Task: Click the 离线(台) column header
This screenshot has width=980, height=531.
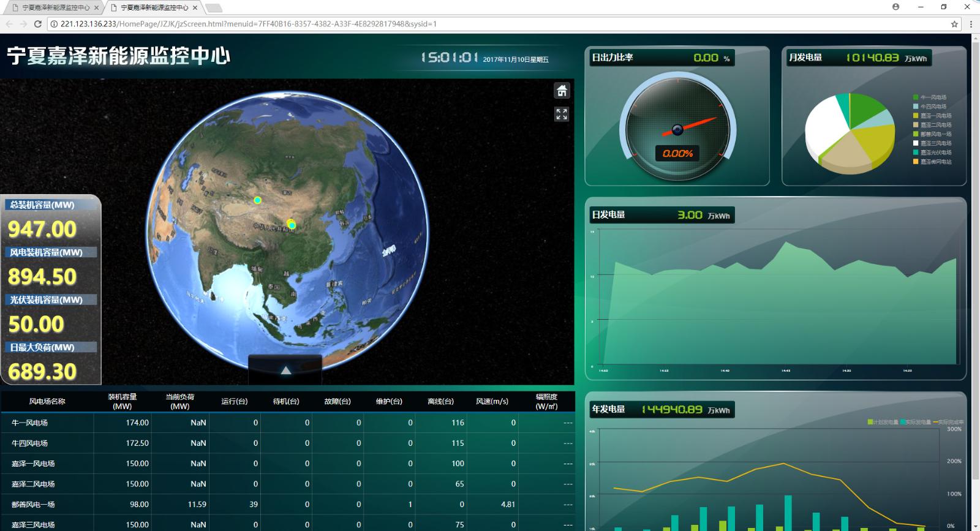Action: tap(440, 402)
